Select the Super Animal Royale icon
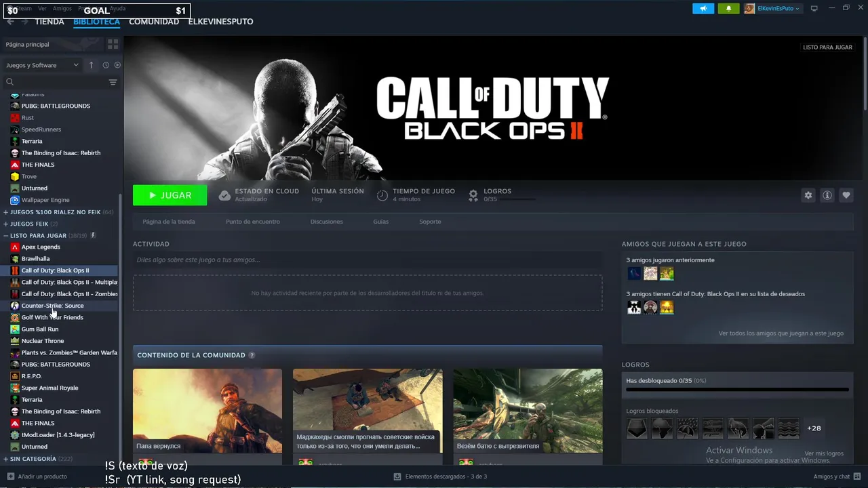868x488 pixels. click(15, 388)
